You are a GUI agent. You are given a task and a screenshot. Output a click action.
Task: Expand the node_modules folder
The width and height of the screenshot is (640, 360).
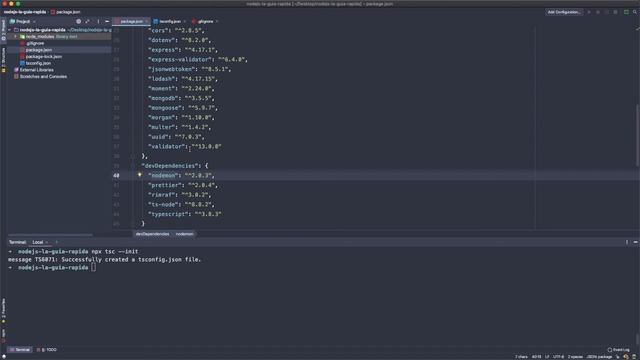click(16, 37)
